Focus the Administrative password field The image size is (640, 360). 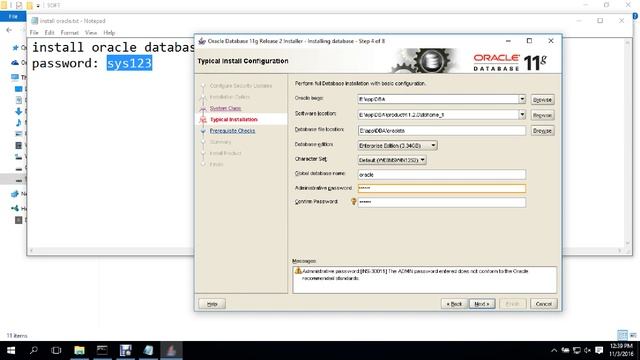point(442,188)
